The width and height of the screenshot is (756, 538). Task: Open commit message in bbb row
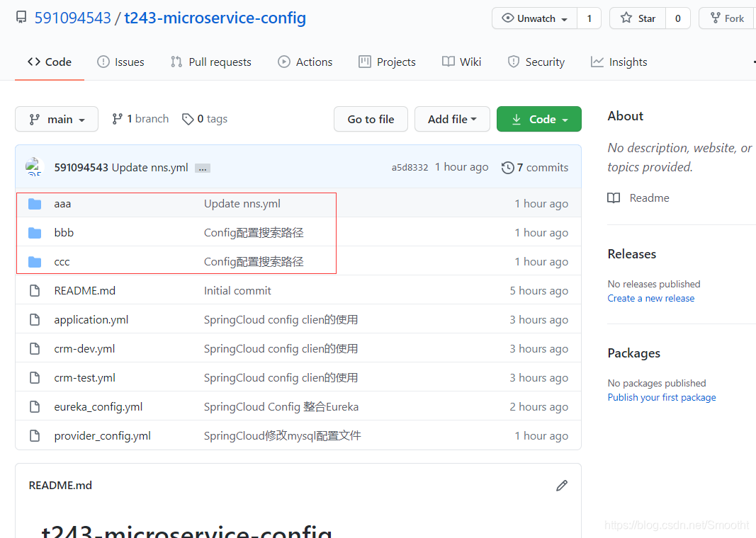pos(254,233)
